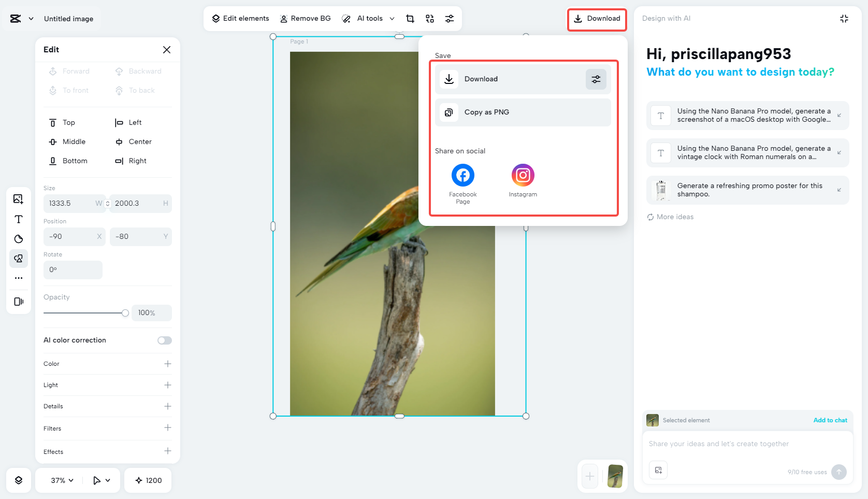The image size is (868, 499).
Task: Enable AI color correction switch
Action: (165, 340)
